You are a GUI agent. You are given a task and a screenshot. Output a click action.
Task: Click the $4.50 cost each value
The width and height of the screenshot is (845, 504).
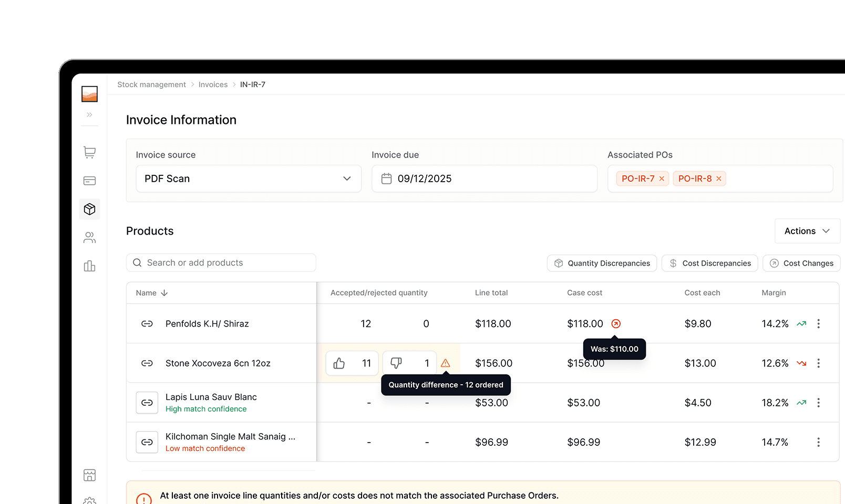pyautogui.click(x=698, y=403)
